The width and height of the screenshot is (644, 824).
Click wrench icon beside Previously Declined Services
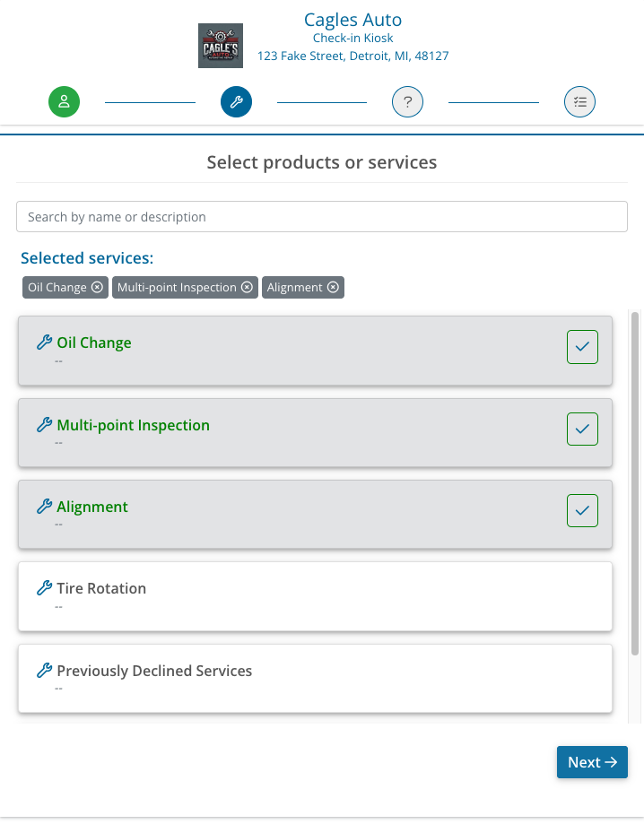44,671
